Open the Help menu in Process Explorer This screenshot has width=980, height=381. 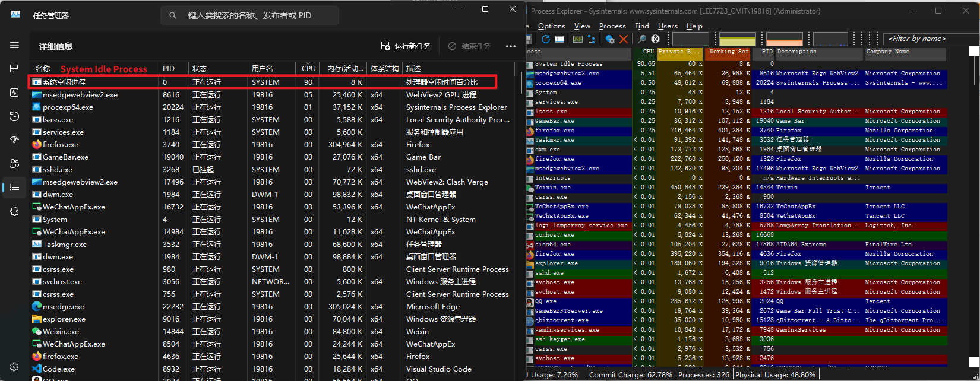(x=694, y=26)
